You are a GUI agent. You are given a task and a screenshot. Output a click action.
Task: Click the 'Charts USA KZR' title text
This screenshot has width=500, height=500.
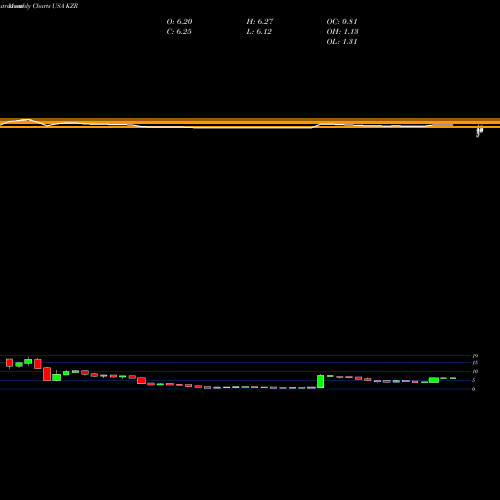55,6
